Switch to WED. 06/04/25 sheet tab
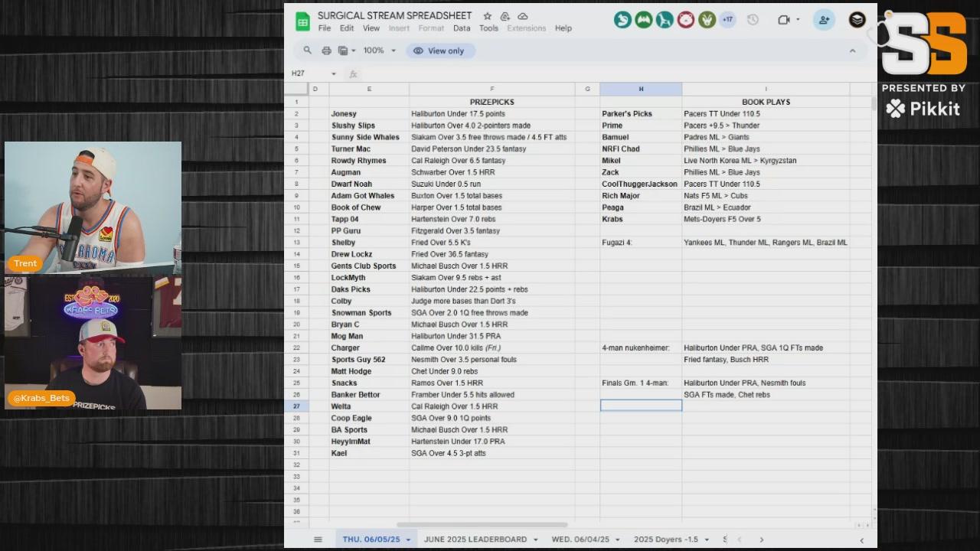This screenshot has width=980, height=551. (x=580, y=540)
